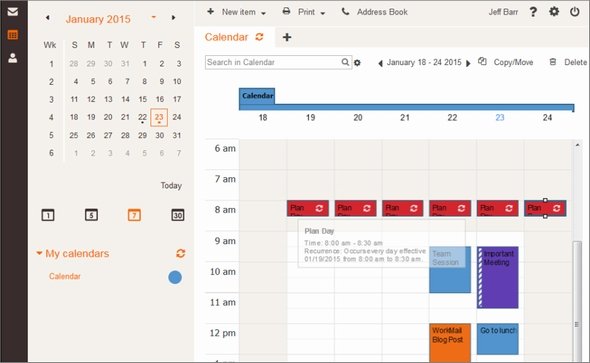Select the Plan Day event on day 21

coord(403,208)
